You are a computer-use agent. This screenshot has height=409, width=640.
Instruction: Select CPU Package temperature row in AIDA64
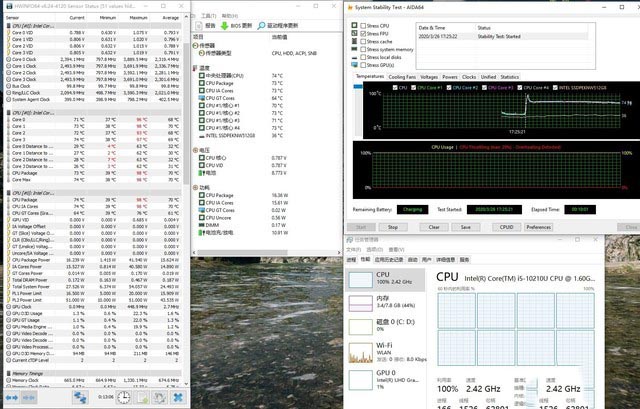pos(267,83)
